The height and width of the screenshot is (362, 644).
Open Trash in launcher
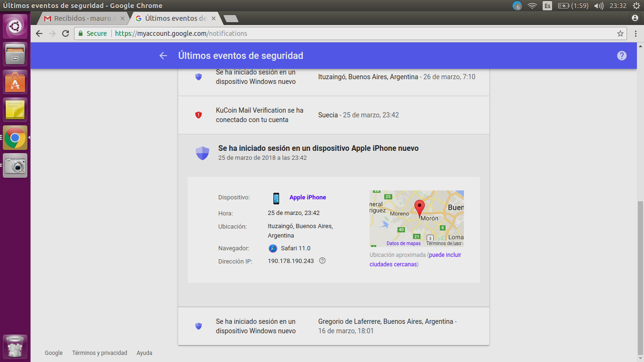[15, 347]
